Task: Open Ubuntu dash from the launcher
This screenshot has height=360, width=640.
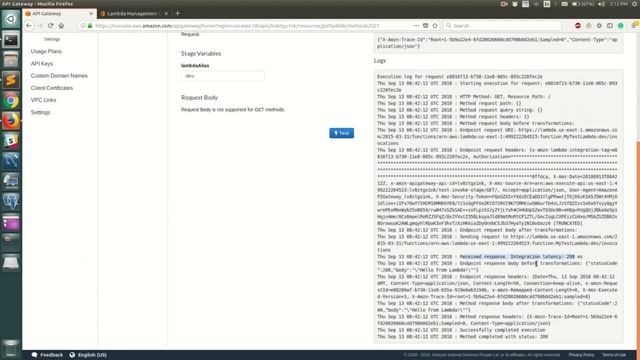Action: click(11, 19)
